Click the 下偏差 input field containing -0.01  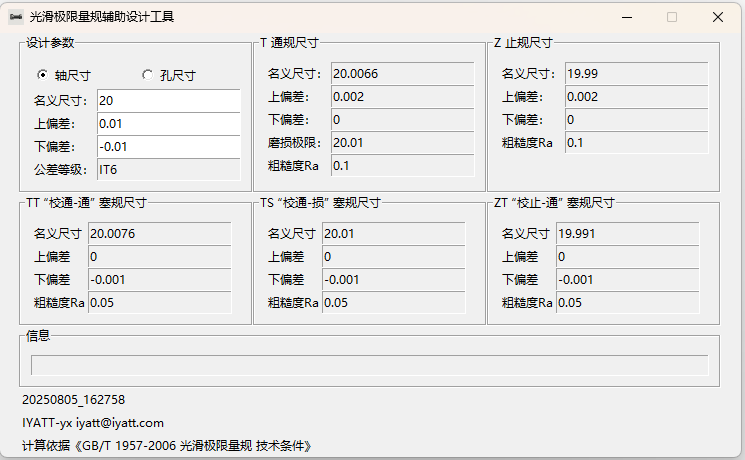169,147
